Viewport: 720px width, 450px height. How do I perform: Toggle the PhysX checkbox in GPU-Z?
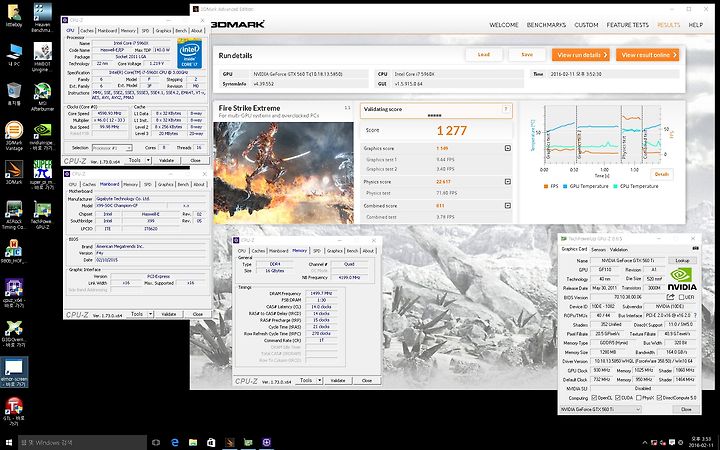pyautogui.click(x=637, y=398)
